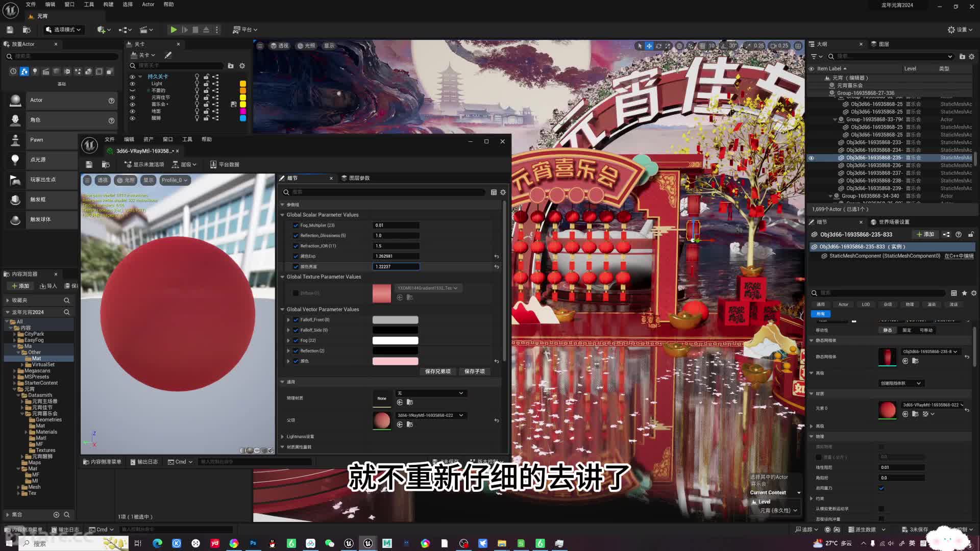The height and width of the screenshot is (551, 980).
Task: Uncheck Fog_Multiplier (23) parameter checkbox
Action: pyautogui.click(x=296, y=226)
